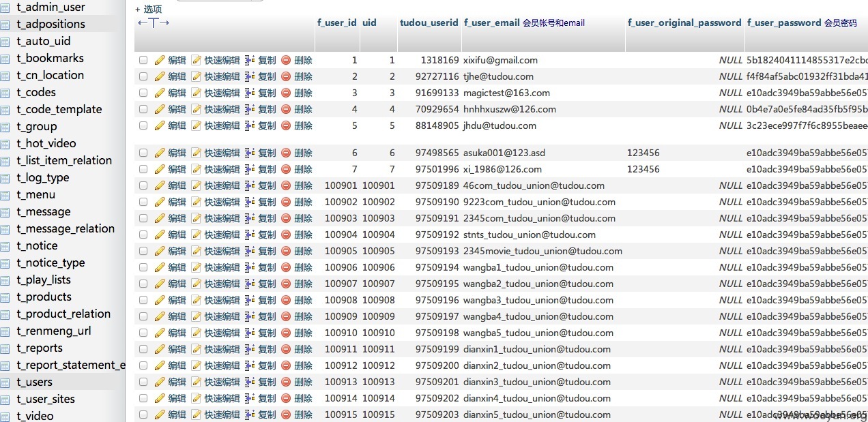Select the checkbox for dianxin5_tudou_union row
Viewport: 868px width, 422px height.
click(x=143, y=415)
